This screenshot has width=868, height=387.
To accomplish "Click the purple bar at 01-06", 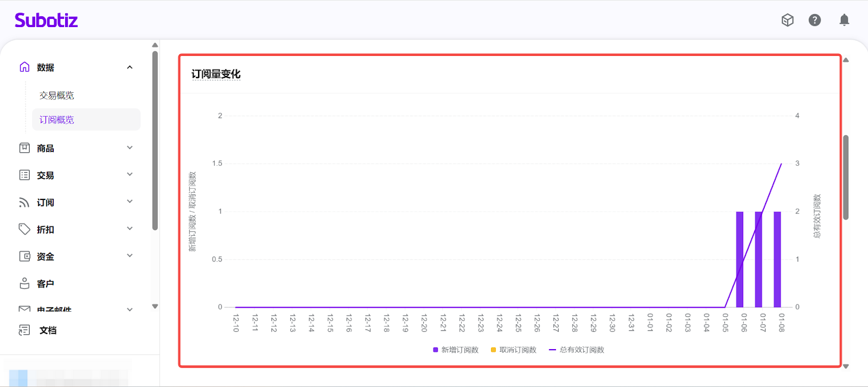I will [x=739, y=259].
